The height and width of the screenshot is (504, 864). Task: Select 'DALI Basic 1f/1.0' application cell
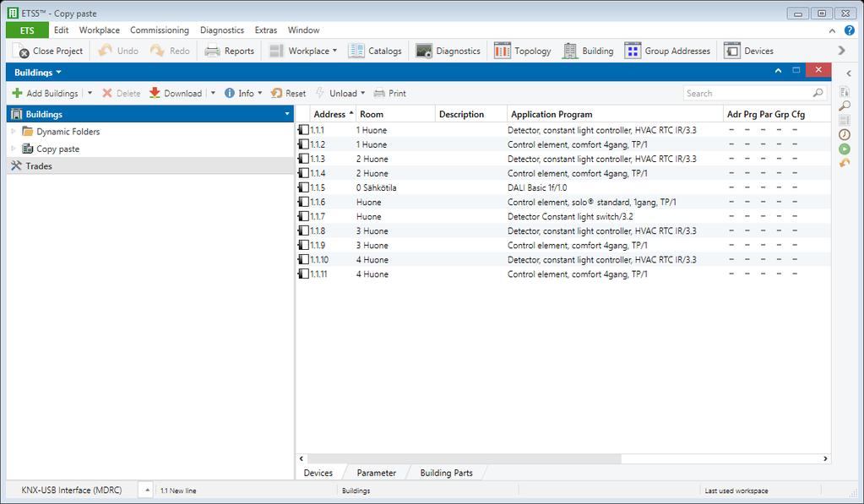pyautogui.click(x=537, y=187)
